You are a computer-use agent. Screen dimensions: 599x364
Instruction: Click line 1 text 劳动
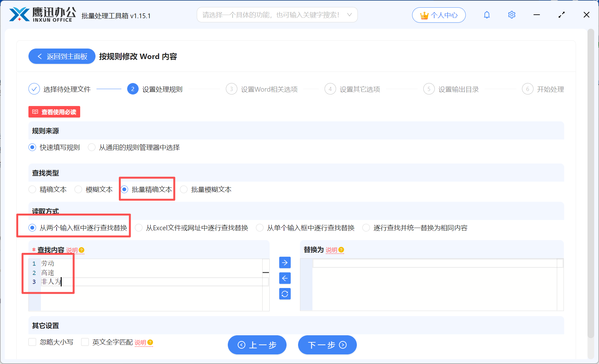48,263
